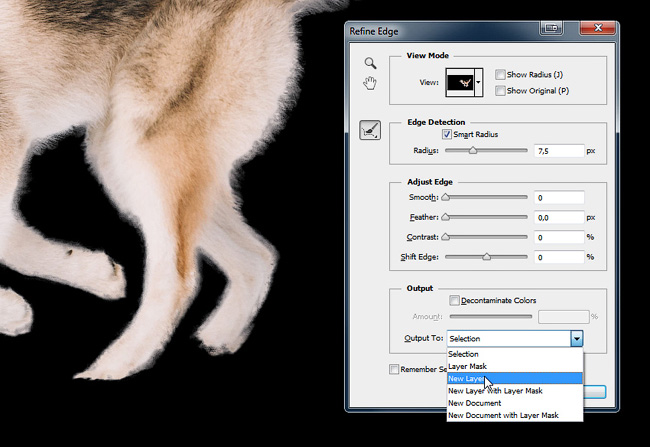Image resolution: width=650 pixels, height=447 pixels.
Task: Click the partially hidden dialog button
Action: coord(594,392)
